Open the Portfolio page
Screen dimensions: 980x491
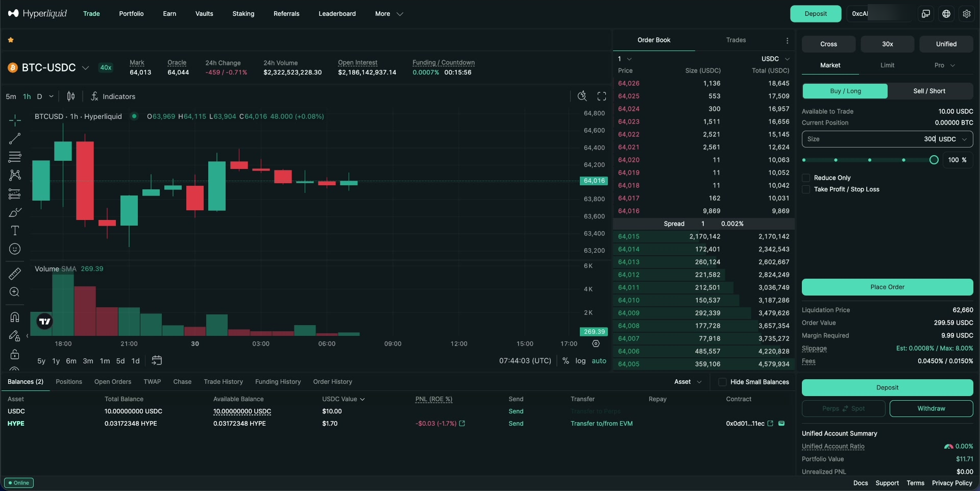(x=131, y=14)
